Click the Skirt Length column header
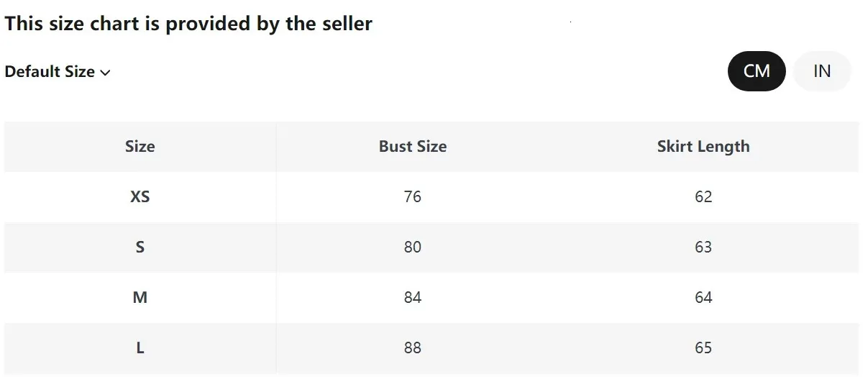The height and width of the screenshot is (377, 868). click(x=703, y=147)
